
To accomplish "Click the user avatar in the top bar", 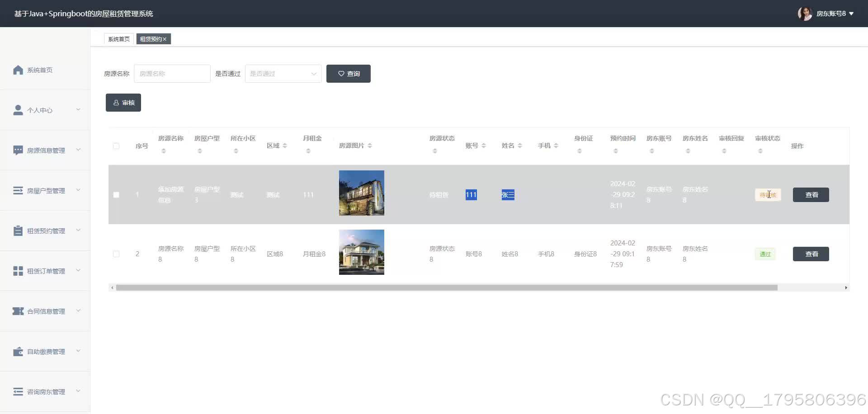I will click(x=805, y=14).
